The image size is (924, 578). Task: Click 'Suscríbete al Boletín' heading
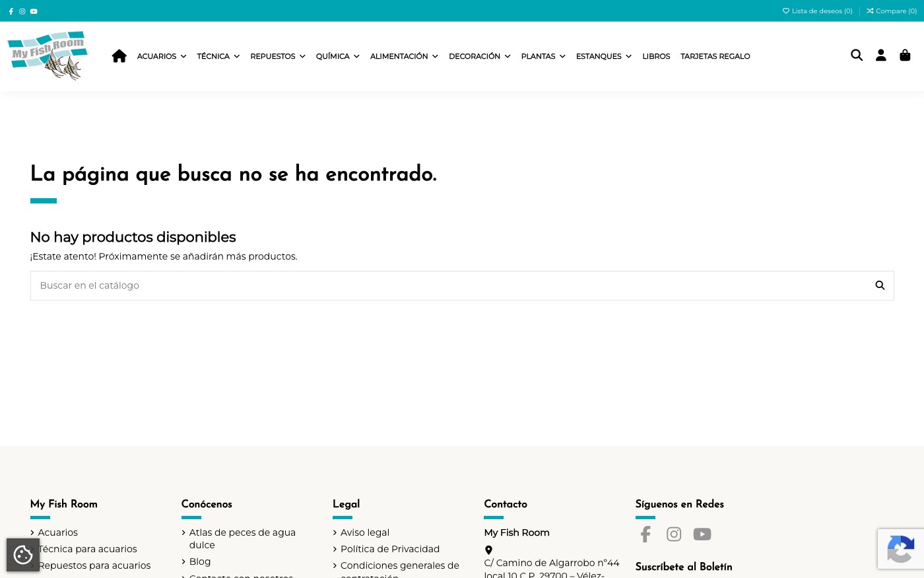[x=684, y=567]
